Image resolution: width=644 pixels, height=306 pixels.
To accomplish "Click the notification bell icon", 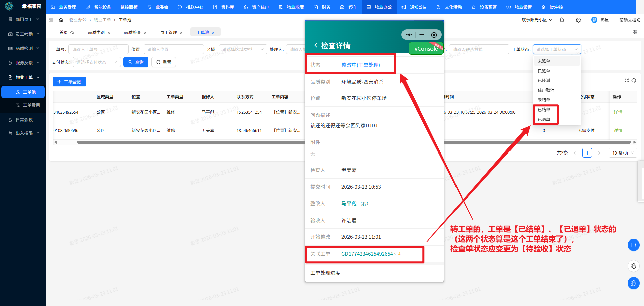I will pyautogui.click(x=562, y=20).
